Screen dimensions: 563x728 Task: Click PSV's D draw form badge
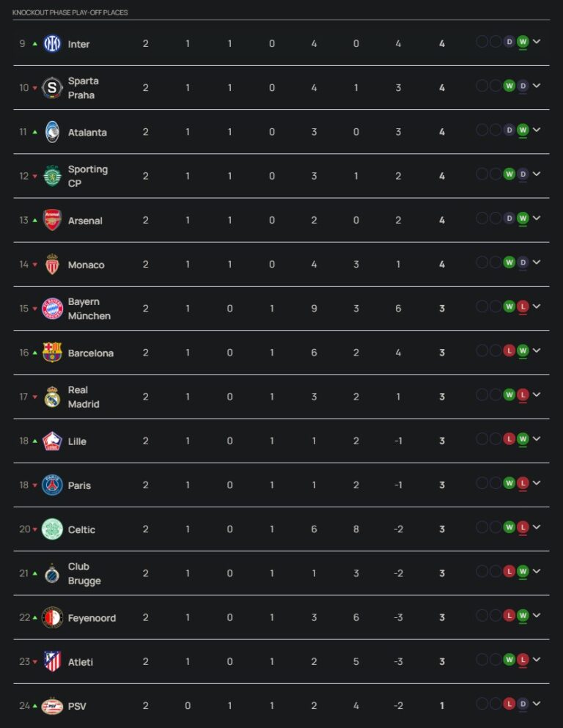point(523,704)
